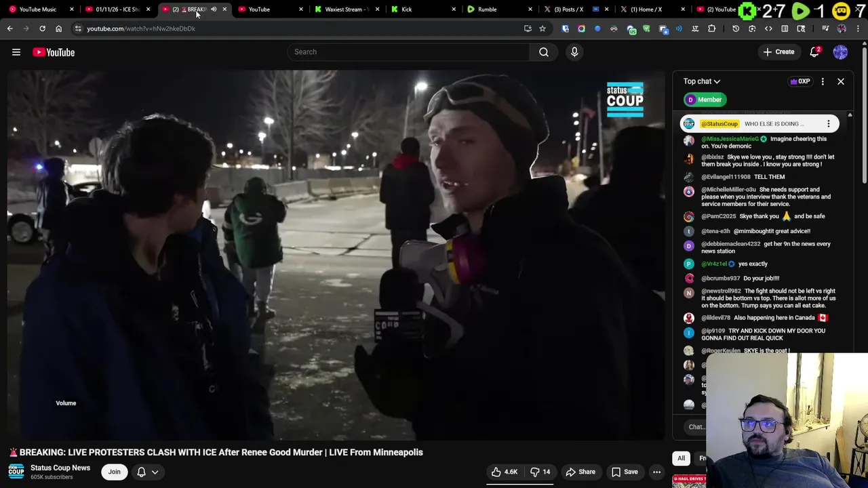Screen dimensions: 868x488
Task: Click the 605K subscribers text
Action: [52, 477]
